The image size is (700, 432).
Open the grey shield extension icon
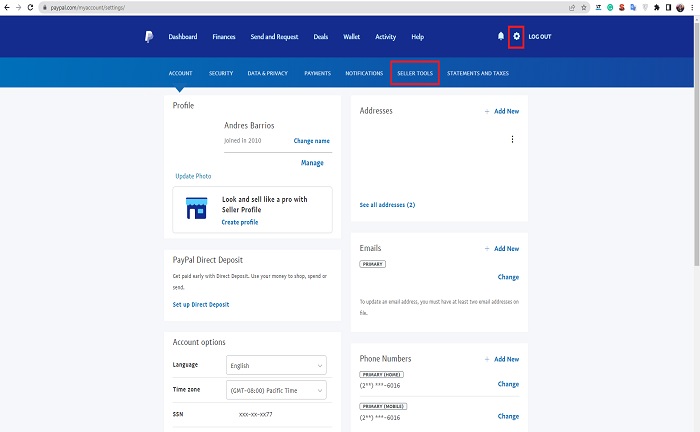(x=645, y=8)
